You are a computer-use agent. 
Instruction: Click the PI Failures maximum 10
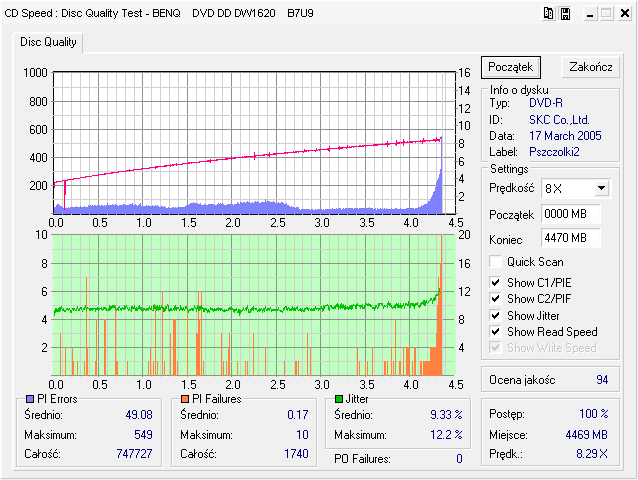[302, 435]
